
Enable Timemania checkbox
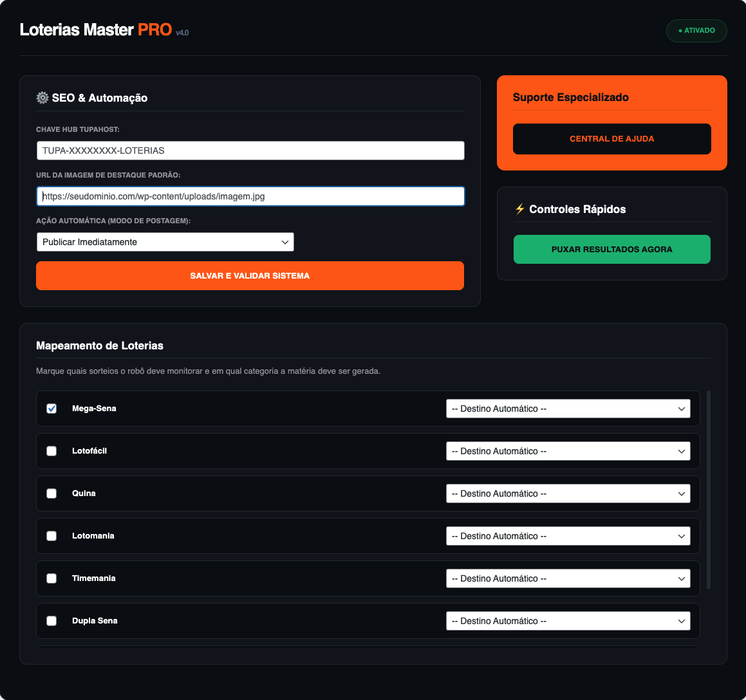click(x=51, y=578)
